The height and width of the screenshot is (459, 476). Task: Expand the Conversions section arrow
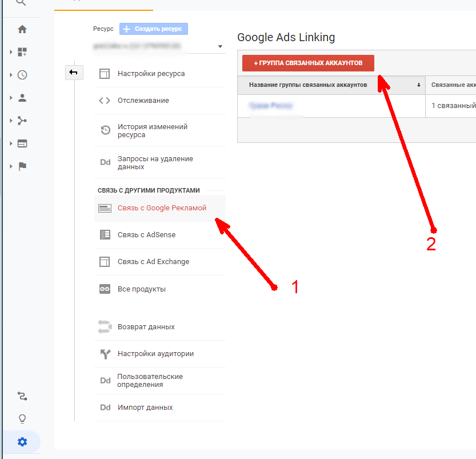coord(11,166)
